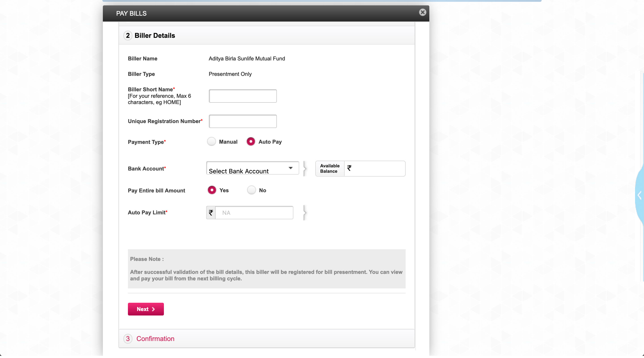Focus the Unique Registration Number field
The height and width of the screenshot is (358, 644).
[x=242, y=121]
